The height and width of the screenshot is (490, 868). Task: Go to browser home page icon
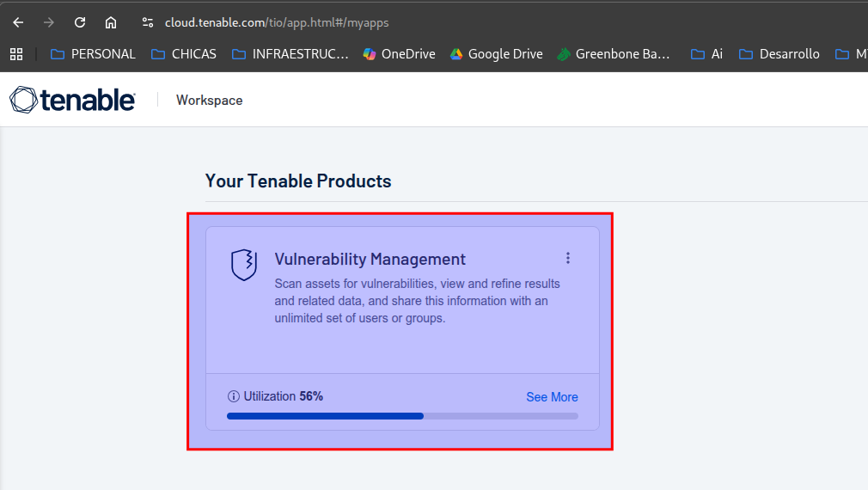click(111, 22)
